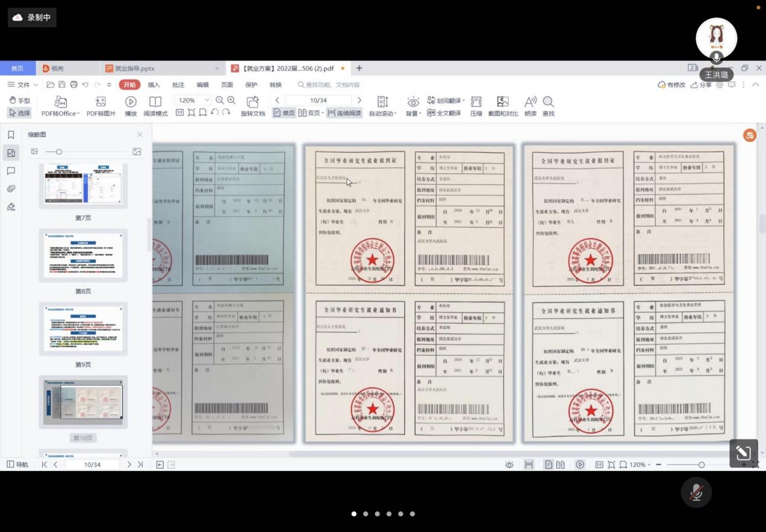The width and height of the screenshot is (766, 532).
Task: Open the 查找 search tool
Action: pyautogui.click(x=548, y=106)
